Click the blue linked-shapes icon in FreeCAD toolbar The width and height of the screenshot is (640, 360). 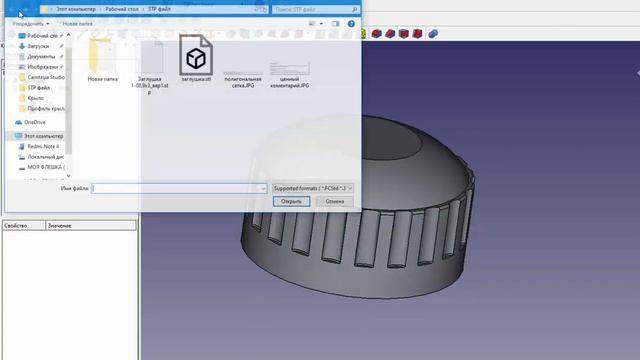click(433, 33)
